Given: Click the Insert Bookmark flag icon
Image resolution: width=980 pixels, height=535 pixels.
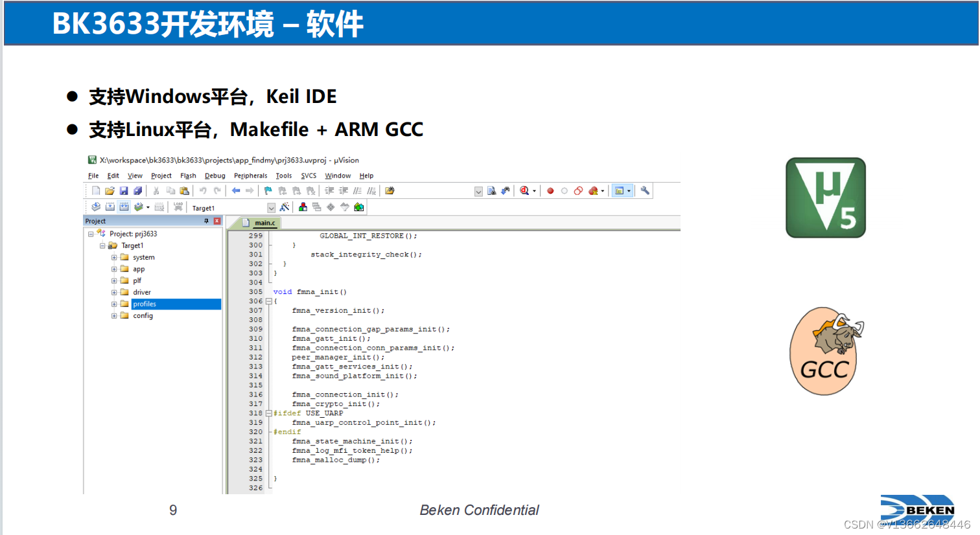Looking at the screenshot, I should (x=268, y=190).
